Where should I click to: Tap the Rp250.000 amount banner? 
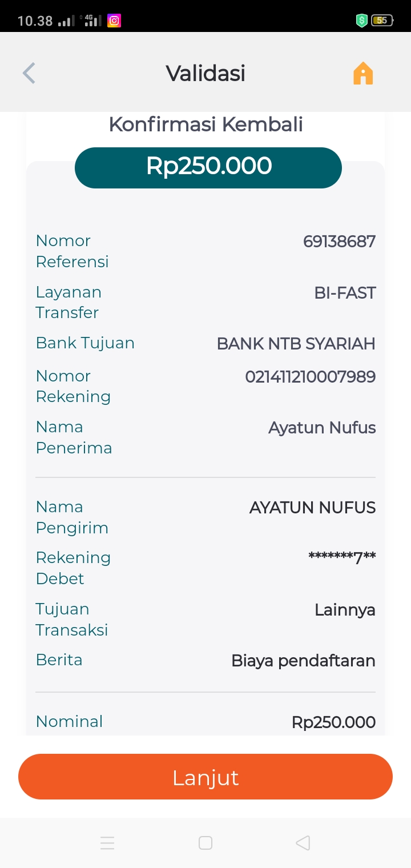coord(208,167)
